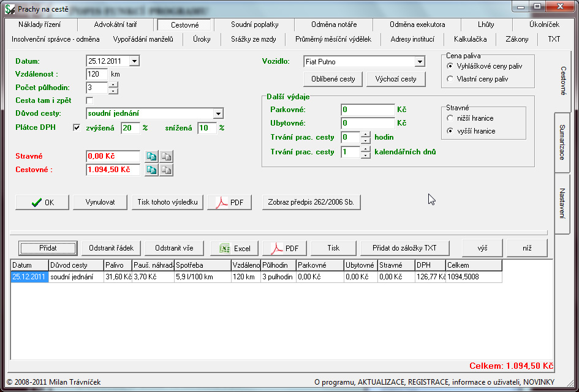Enable the Cesta tam i zpět checkbox

coord(90,100)
